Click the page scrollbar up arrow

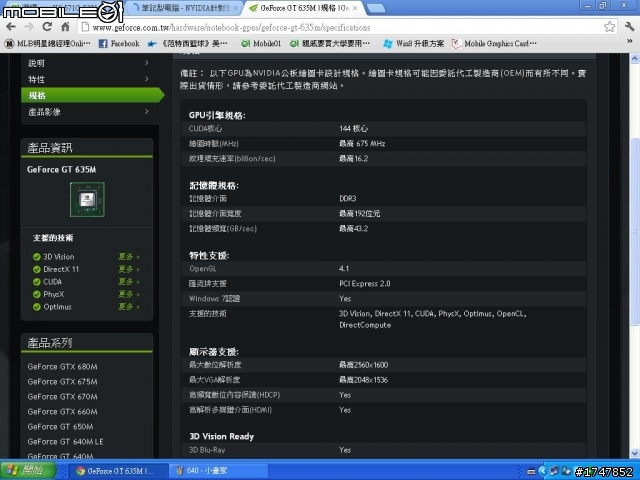[635, 59]
